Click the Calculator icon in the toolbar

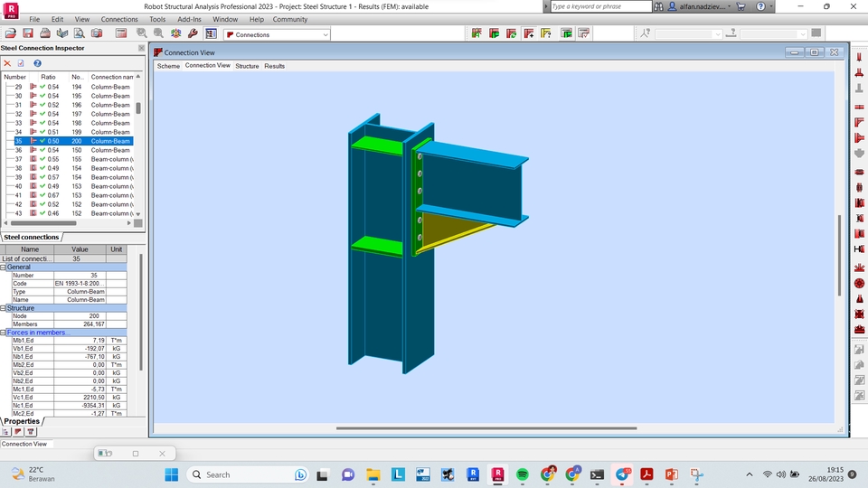[120, 33]
